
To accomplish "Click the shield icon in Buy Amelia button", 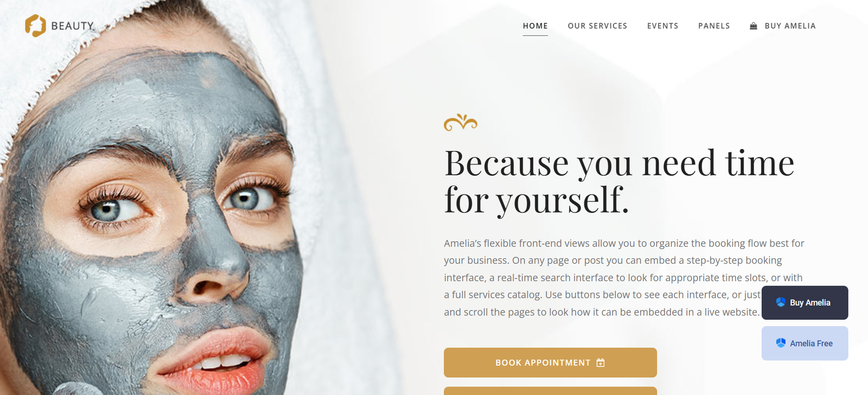I will pos(781,302).
